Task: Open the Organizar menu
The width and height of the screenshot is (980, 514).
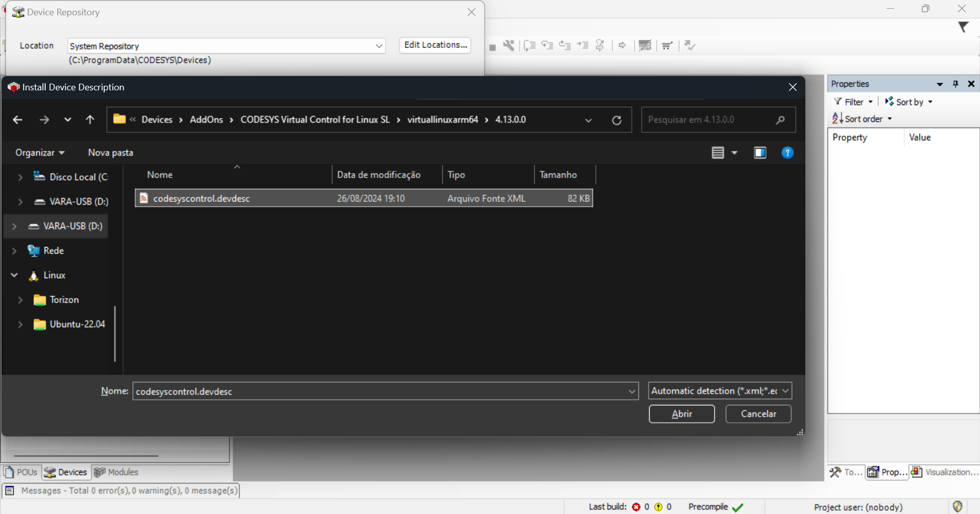Action: click(40, 153)
